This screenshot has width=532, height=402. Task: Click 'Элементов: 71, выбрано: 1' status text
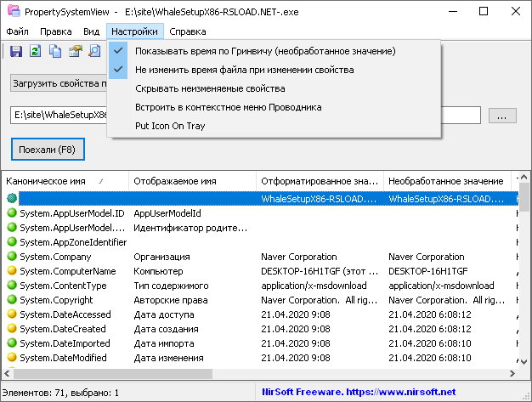(x=60, y=393)
